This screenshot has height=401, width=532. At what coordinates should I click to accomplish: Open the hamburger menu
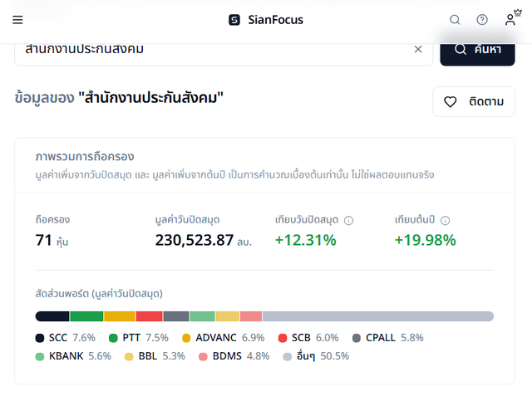[17, 20]
